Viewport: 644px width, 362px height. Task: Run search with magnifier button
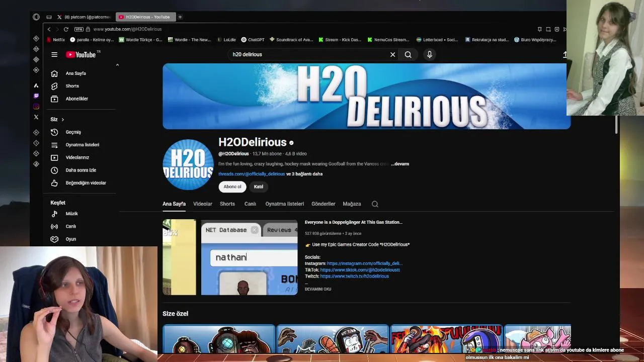click(x=408, y=54)
